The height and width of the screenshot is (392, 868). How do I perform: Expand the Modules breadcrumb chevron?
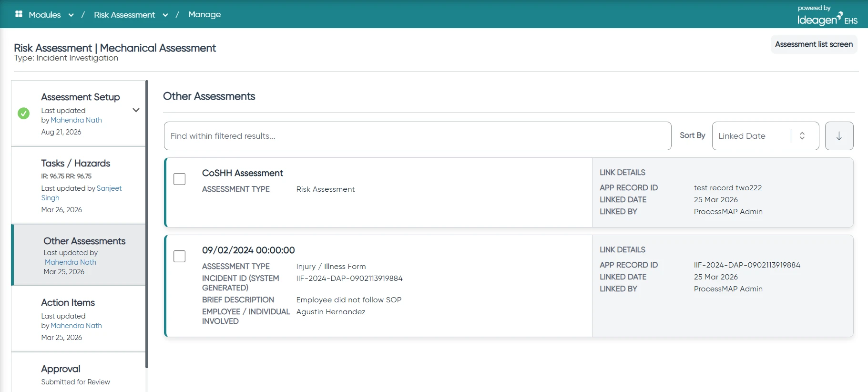(x=71, y=15)
